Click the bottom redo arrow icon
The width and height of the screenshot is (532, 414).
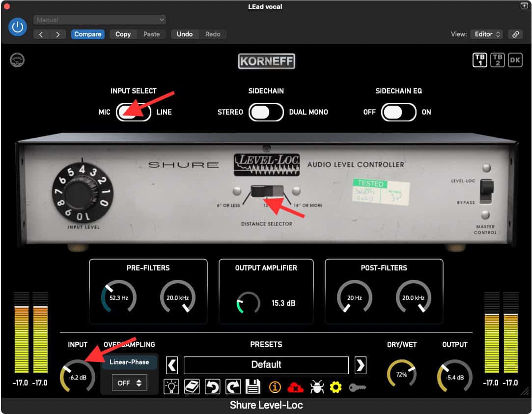233,387
